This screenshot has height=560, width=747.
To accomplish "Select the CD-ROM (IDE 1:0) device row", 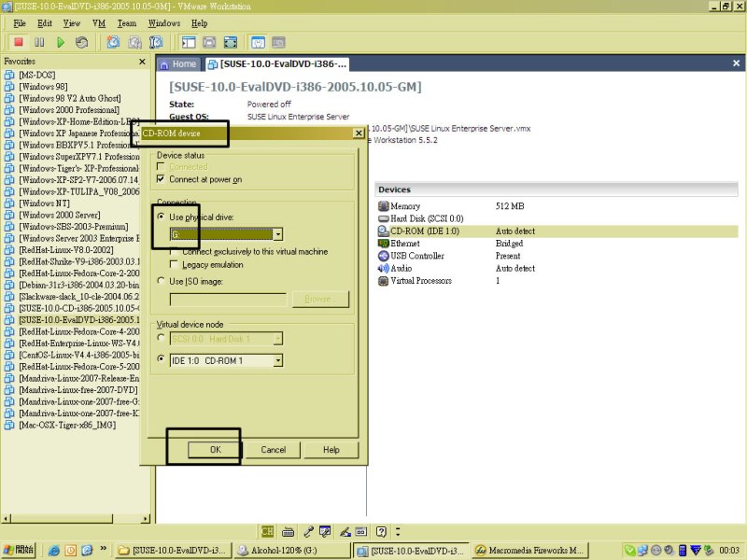I will click(x=557, y=231).
